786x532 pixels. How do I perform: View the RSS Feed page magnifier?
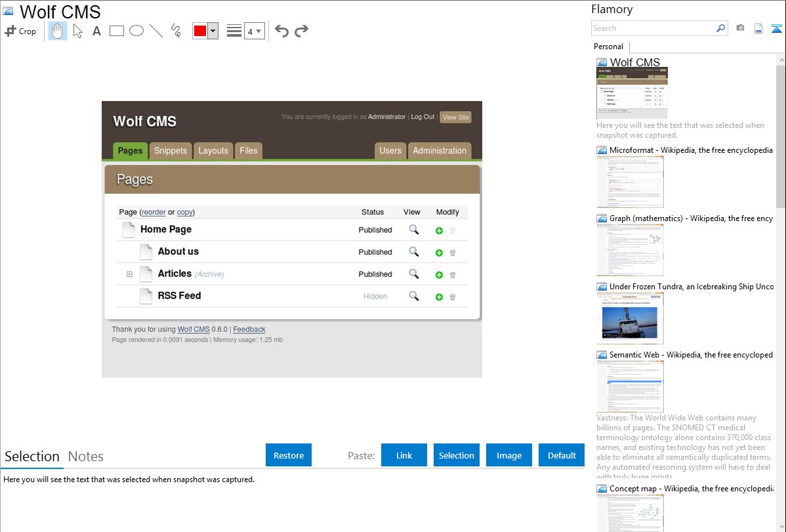[413, 296]
